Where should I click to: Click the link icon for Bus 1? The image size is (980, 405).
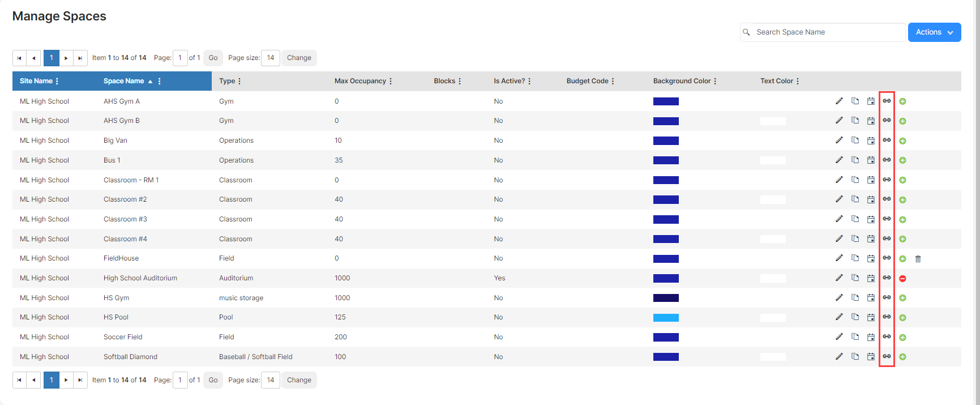tap(887, 160)
